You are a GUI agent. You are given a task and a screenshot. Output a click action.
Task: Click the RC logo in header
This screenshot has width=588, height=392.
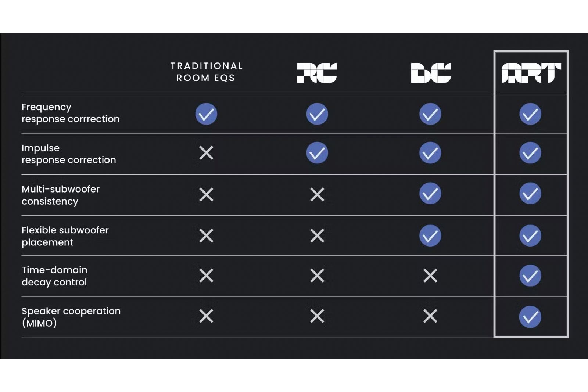click(316, 73)
